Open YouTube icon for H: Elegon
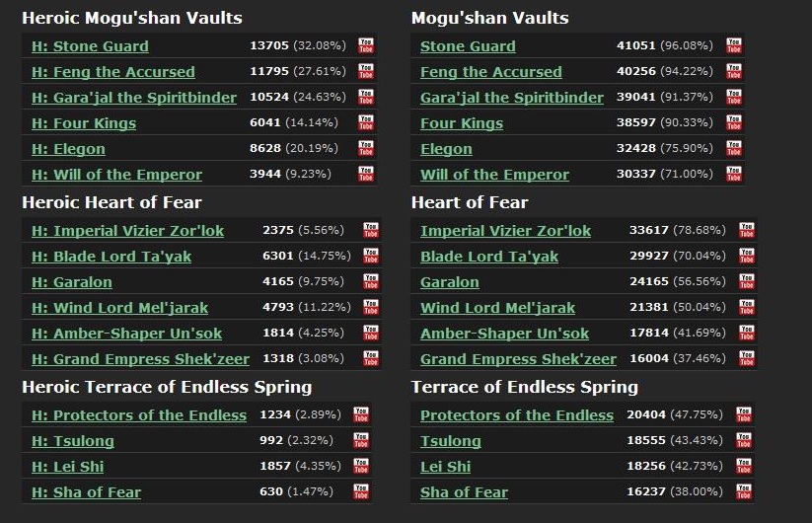The width and height of the screenshot is (812, 523). click(x=366, y=148)
